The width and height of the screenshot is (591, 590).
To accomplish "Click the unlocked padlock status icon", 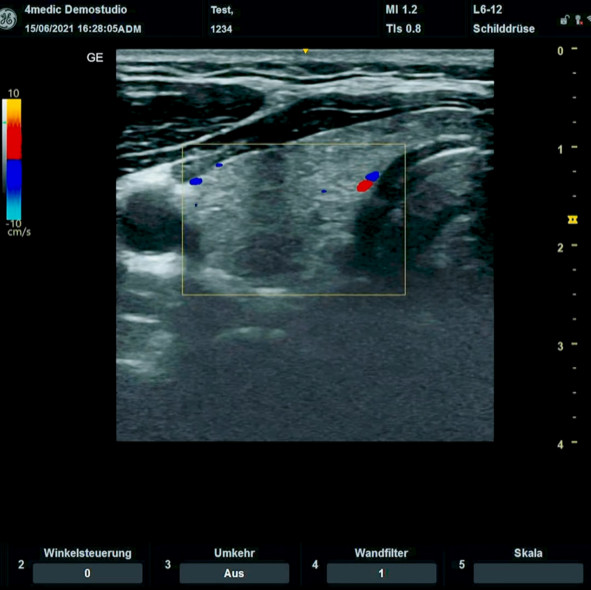I will coord(564,20).
